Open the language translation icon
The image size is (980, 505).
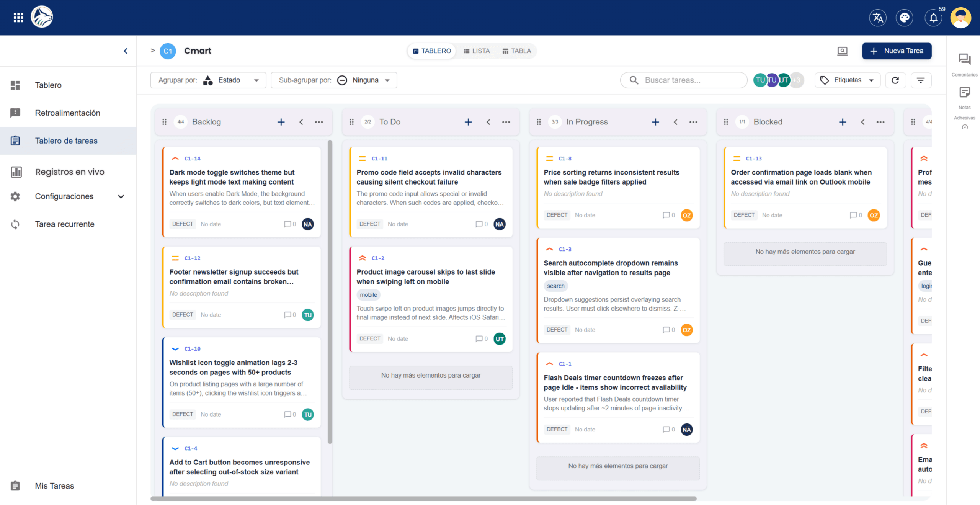878,18
